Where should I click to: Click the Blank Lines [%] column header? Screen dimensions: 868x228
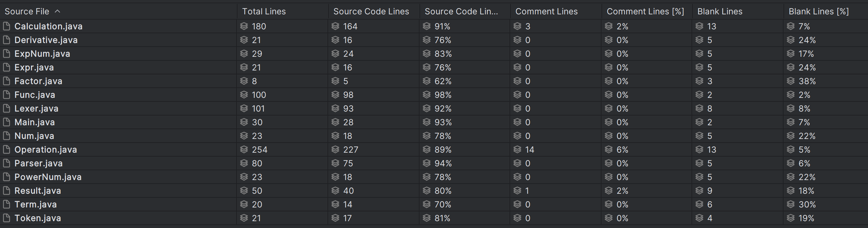click(818, 11)
